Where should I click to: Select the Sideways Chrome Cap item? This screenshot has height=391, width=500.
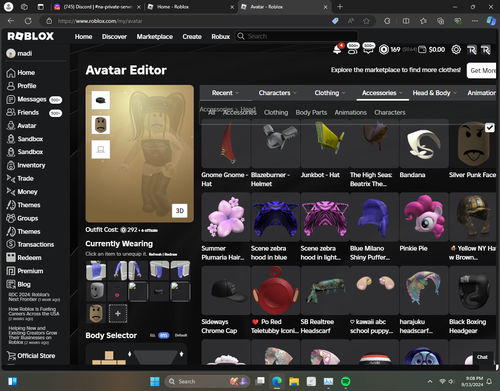click(226, 290)
